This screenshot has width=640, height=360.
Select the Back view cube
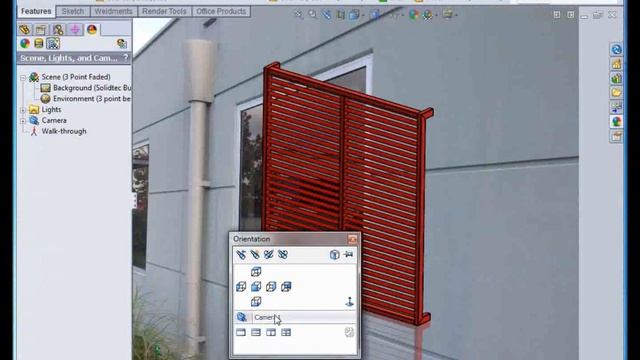point(286,287)
